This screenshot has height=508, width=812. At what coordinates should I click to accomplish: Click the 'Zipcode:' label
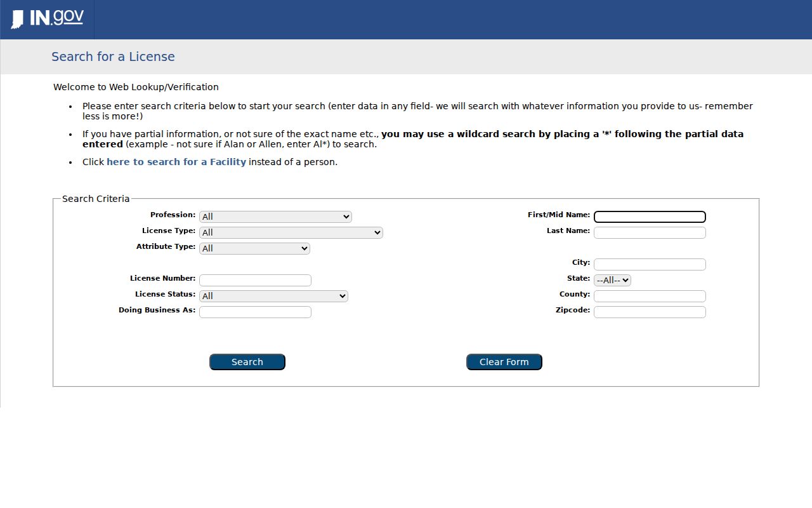(573, 310)
